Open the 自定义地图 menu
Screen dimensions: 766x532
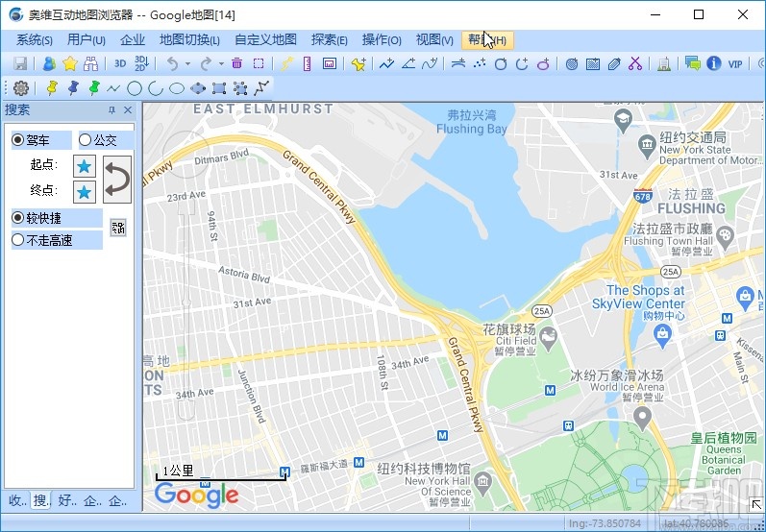pyautogui.click(x=266, y=40)
